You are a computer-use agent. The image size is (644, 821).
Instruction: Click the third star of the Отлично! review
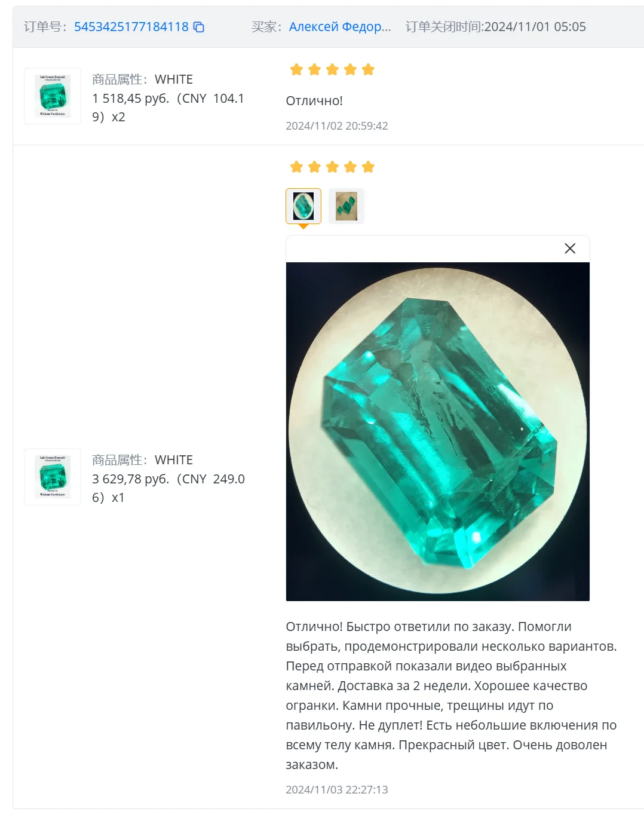pyautogui.click(x=332, y=69)
